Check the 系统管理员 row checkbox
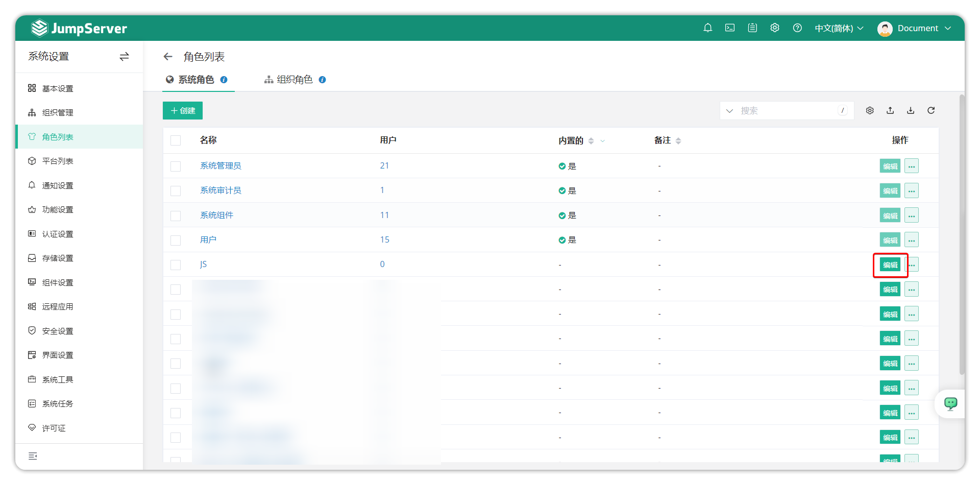980x480 pixels. (176, 166)
